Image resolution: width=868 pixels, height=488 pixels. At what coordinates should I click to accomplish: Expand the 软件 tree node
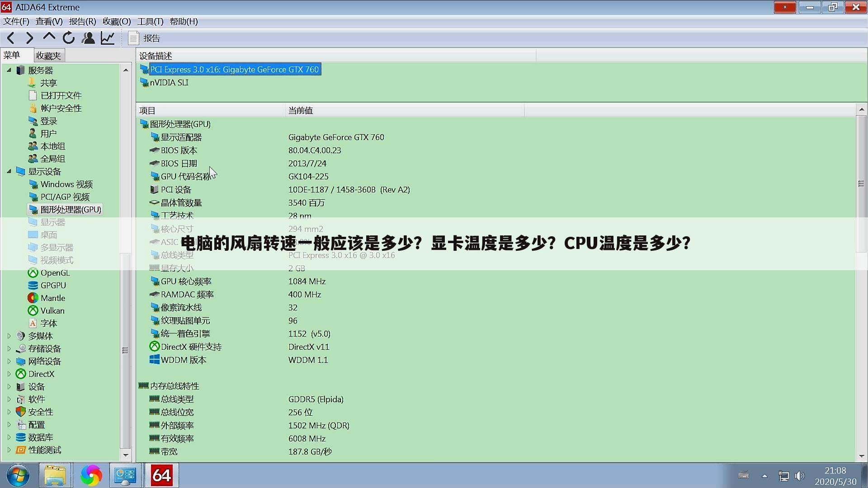9,399
